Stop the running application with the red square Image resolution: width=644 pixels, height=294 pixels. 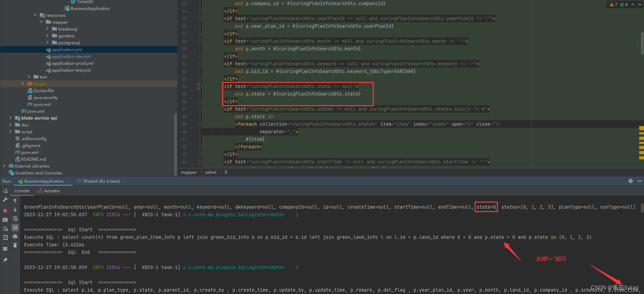coord(5,210)
